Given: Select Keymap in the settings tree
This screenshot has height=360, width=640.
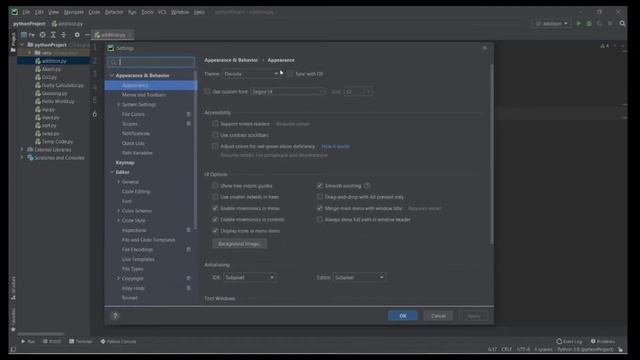Looking at the screenshot, I should tap(125, 162).
